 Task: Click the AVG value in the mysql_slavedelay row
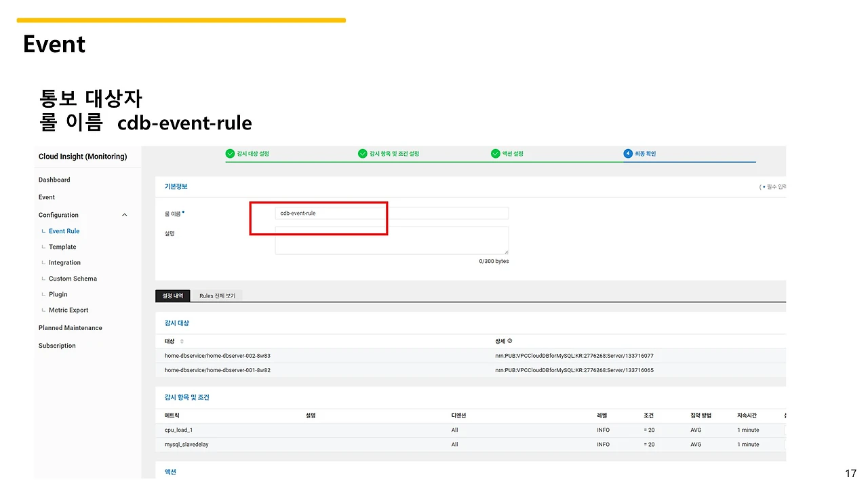coord(696,445)
